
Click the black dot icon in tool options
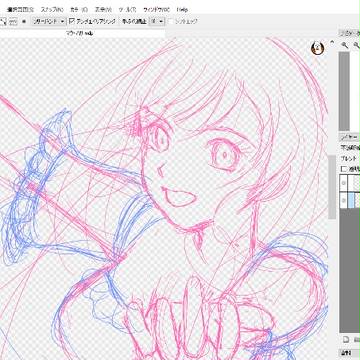24,21
